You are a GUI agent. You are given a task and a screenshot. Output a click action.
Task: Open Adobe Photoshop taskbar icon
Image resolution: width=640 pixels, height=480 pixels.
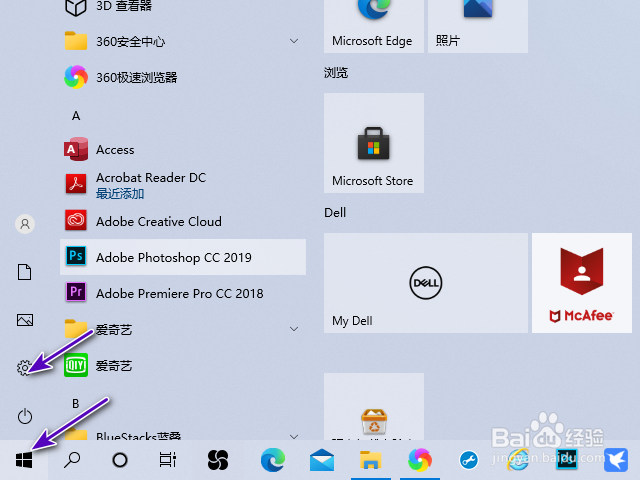[567, 460]
